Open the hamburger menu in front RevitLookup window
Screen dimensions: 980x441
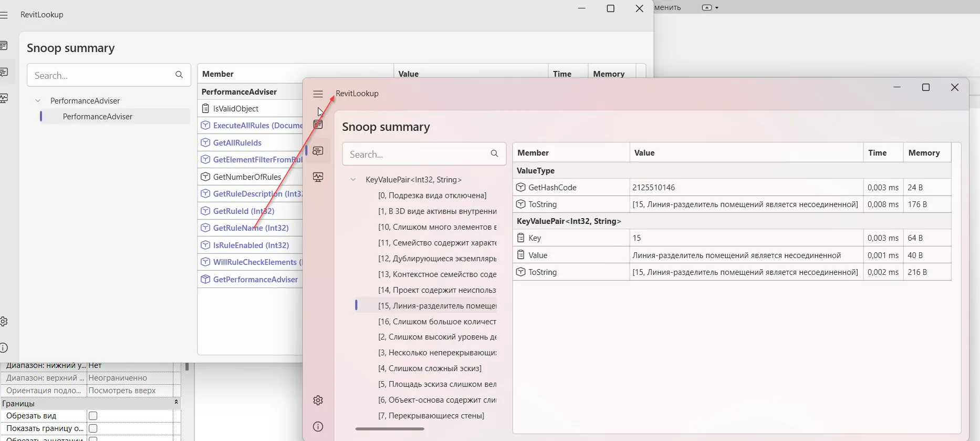point(318,94)
